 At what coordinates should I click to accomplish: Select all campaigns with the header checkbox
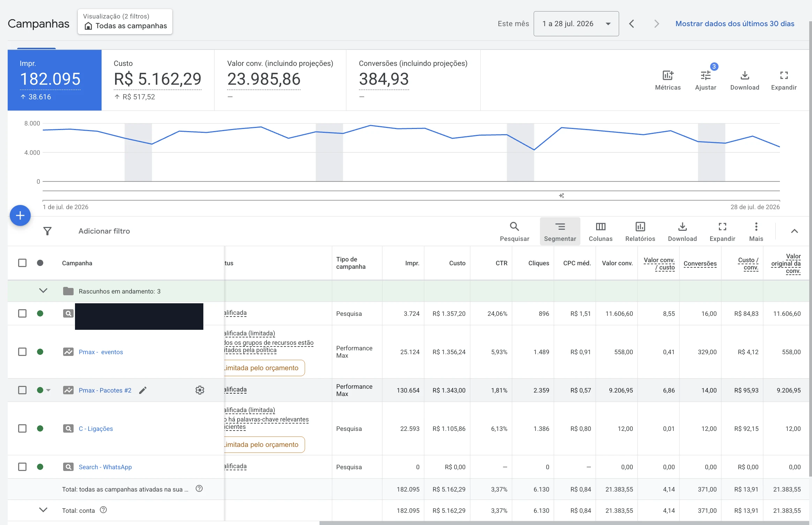(22, 263)
